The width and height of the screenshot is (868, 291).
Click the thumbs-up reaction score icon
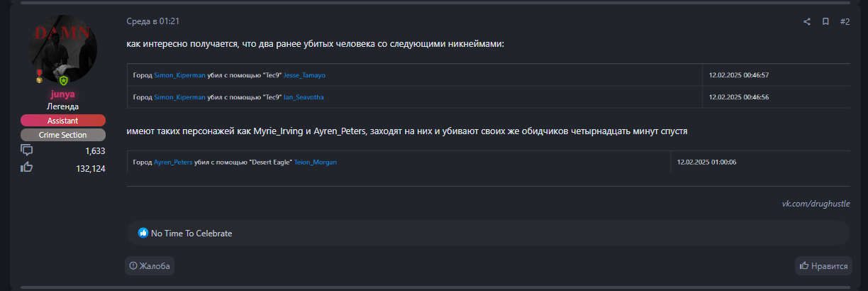[27, 168]
